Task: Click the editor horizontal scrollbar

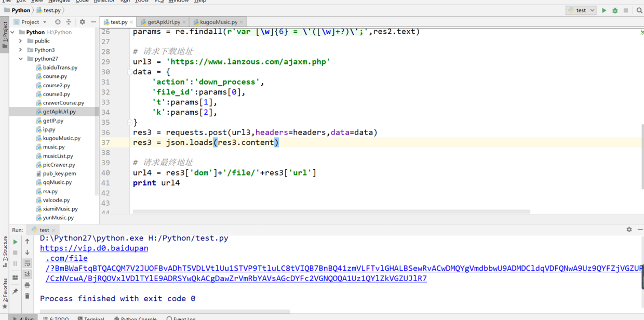Action: (x=331, y=212)
